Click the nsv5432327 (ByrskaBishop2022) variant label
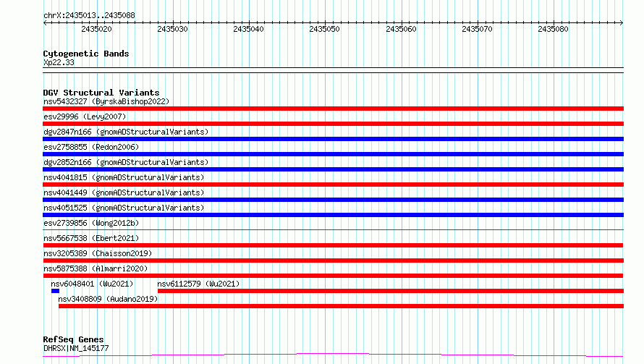 (106, 101)
